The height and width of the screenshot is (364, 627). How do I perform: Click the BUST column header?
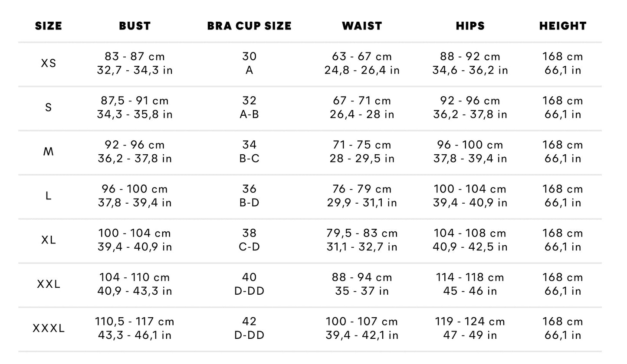[x=135, y=26]
